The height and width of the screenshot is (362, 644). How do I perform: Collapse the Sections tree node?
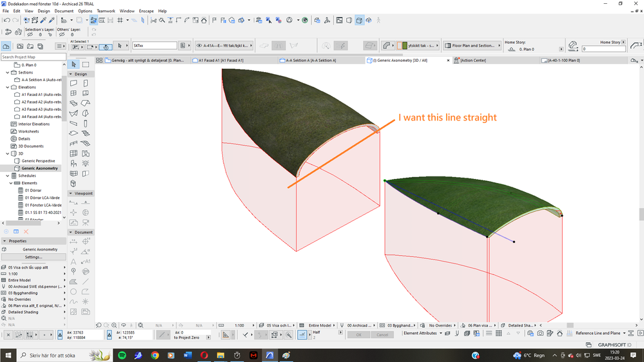(7, 72)
